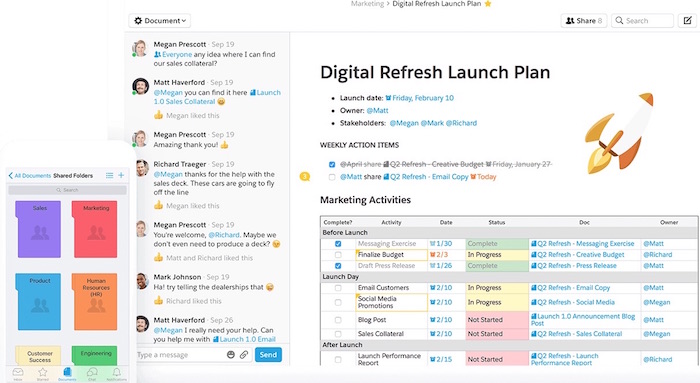
Task: Click the Activity column header
Action: click(x=391, y=222)
